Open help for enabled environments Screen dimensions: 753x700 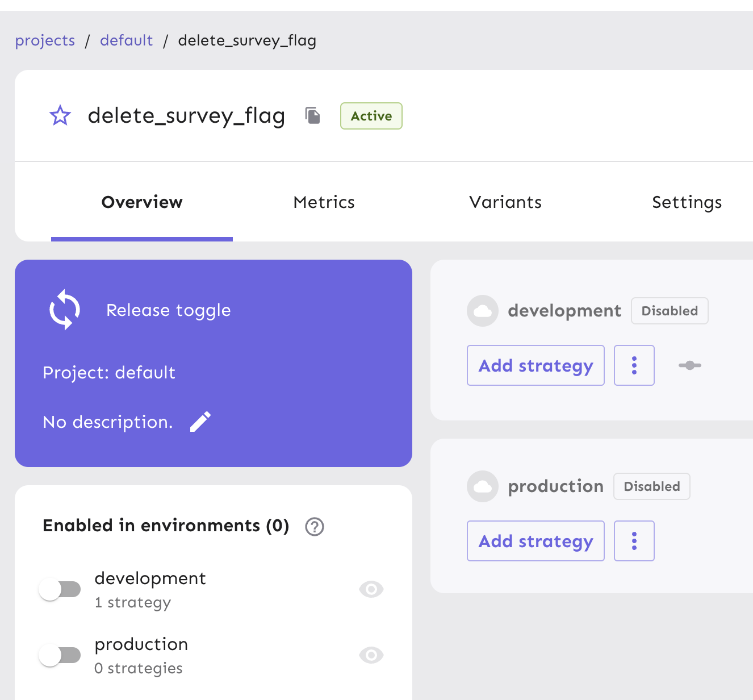[x=314, y=527]
